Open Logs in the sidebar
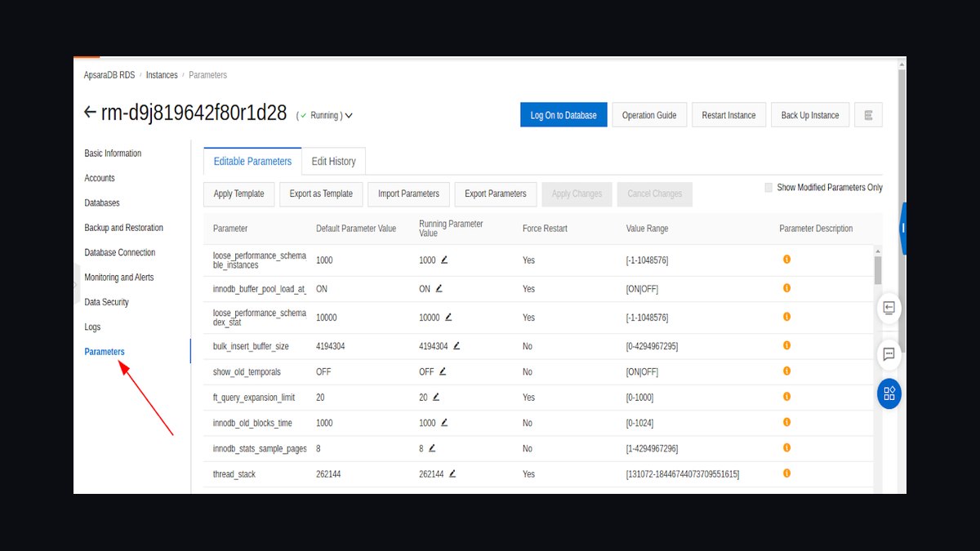 click(92, 327)
